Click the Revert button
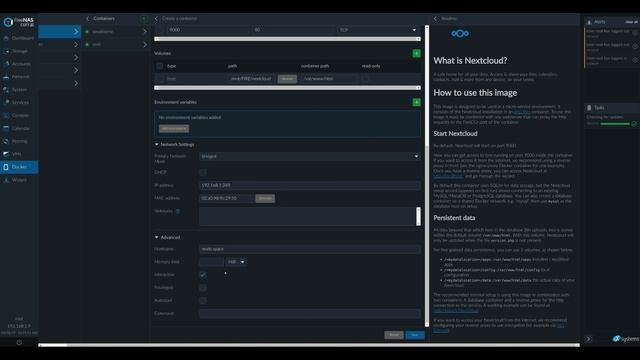Viewport: 640px width, 360px height. tap(394, 335)
